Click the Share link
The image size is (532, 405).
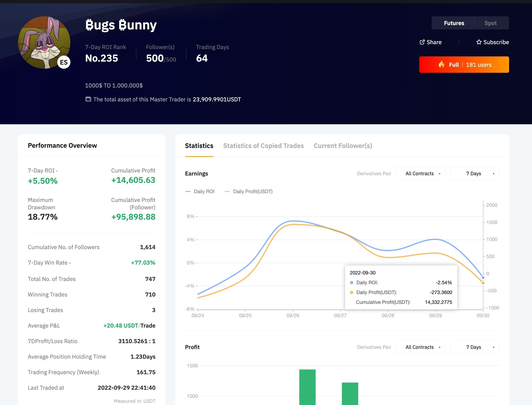click(431, 42)
